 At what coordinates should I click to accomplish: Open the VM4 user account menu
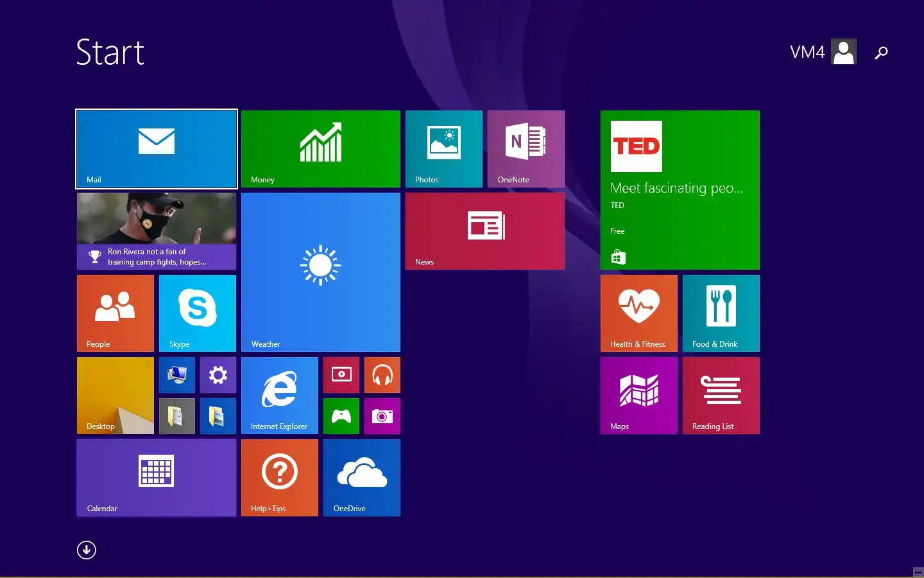click(x=823, y=52)
